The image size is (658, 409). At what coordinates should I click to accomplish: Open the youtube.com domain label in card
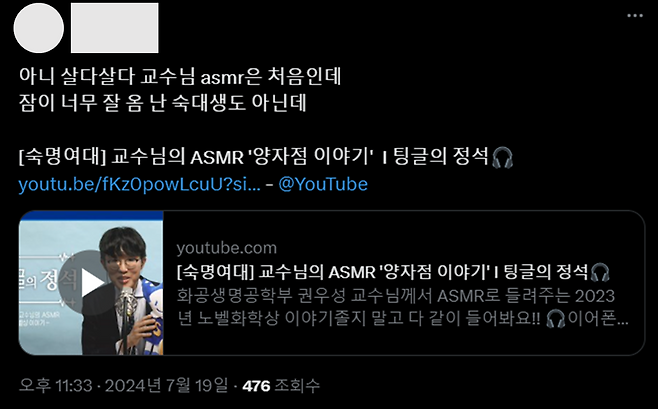[x=227, y=248]
